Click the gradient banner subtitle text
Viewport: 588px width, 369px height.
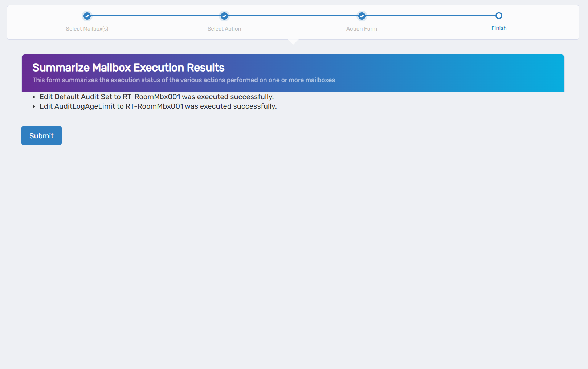tap(184, 80)
